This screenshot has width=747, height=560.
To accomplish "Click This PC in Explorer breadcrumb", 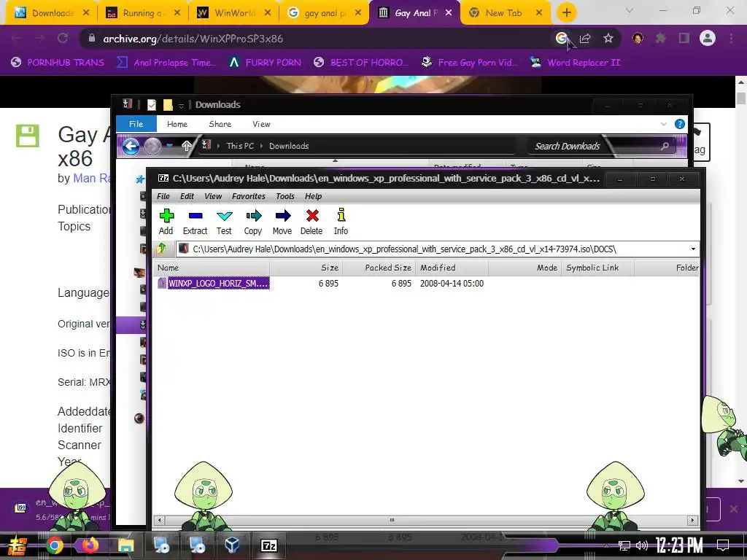I will click(x=240, y=146).
